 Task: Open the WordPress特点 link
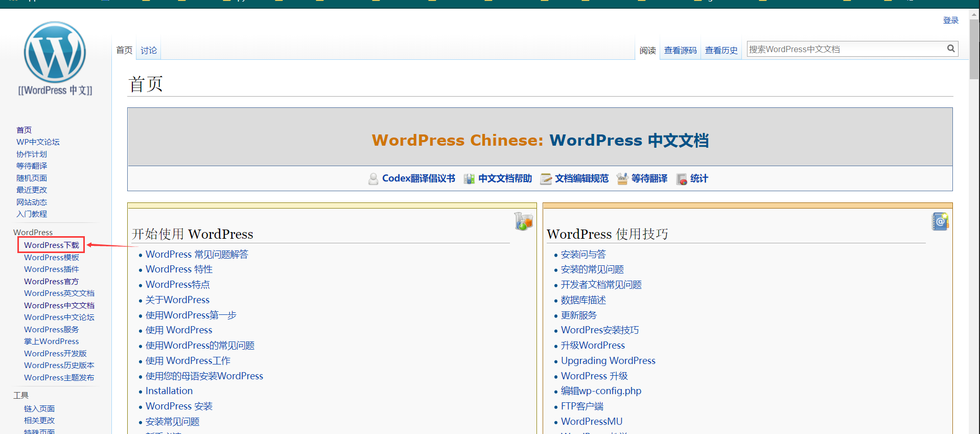click(x=177, y=285)
